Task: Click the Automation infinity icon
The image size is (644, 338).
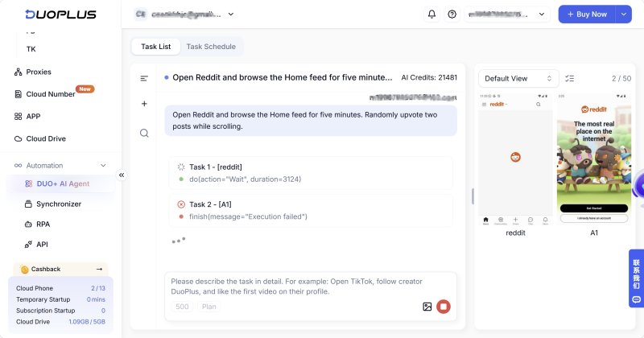Action: (18, 166)
